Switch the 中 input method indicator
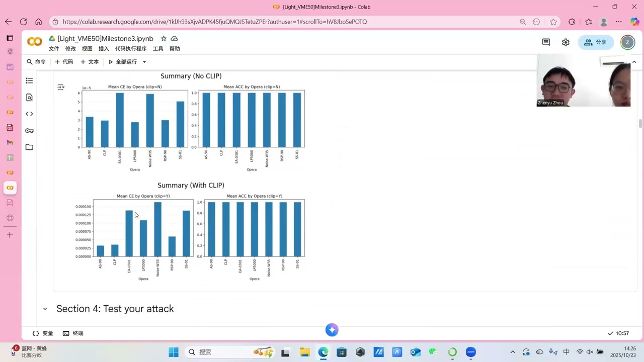Viewport: 644px width, 362px height. tap(567, 352)
